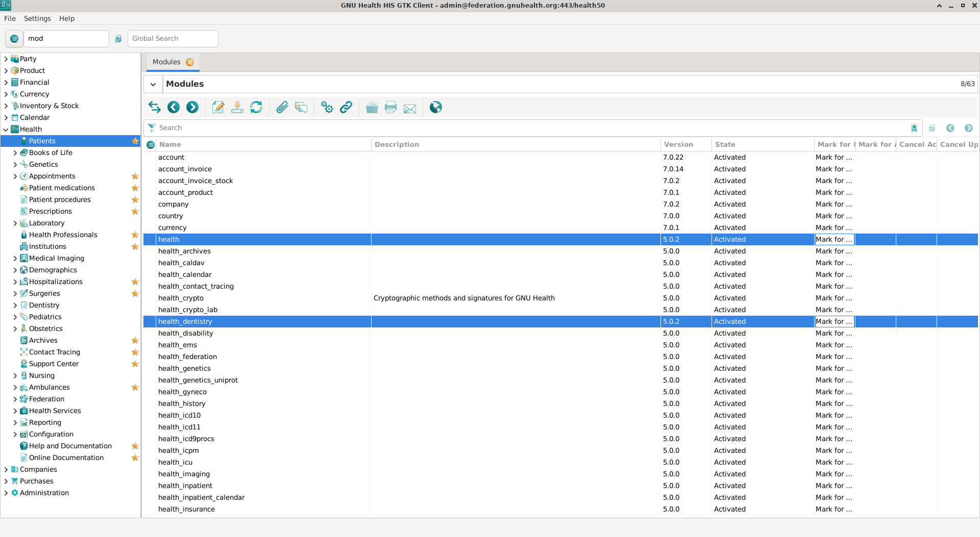This screenshot has width=980, height=537.
Task: Open Contact Tracing in the tree
Action: coord(55,352)
